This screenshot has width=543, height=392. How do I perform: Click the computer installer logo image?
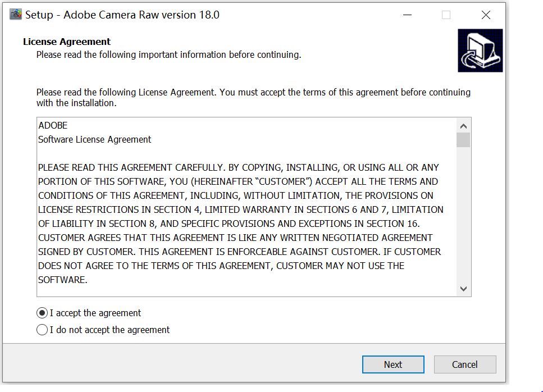point(480,51)
